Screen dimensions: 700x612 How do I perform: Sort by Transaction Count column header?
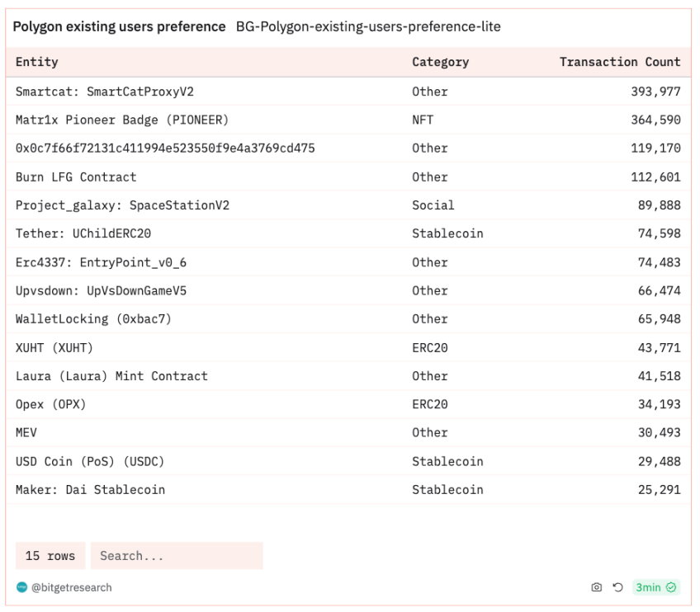pos(620,62)
